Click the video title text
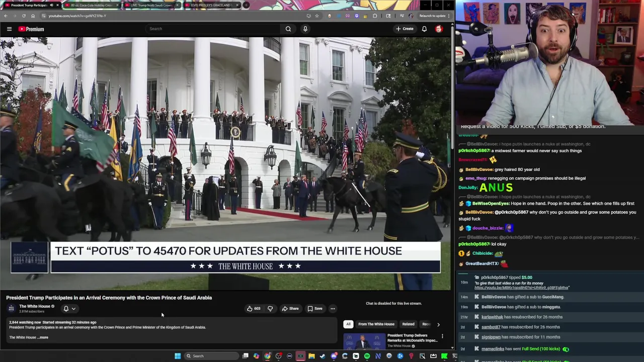This screenshot has height=362, width=644. [109, 298]
